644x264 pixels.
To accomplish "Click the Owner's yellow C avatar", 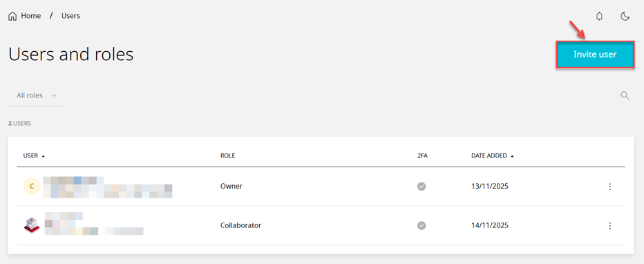I will click(32, 187).
